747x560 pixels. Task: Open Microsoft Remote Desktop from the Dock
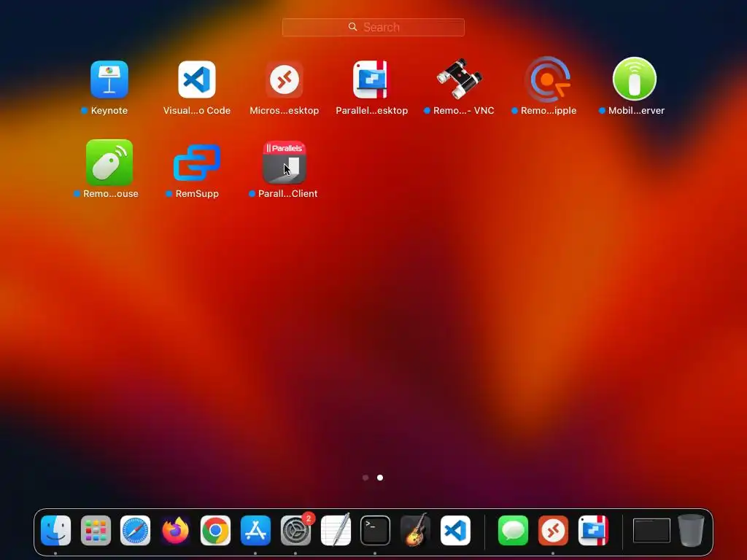click(553, 531)
